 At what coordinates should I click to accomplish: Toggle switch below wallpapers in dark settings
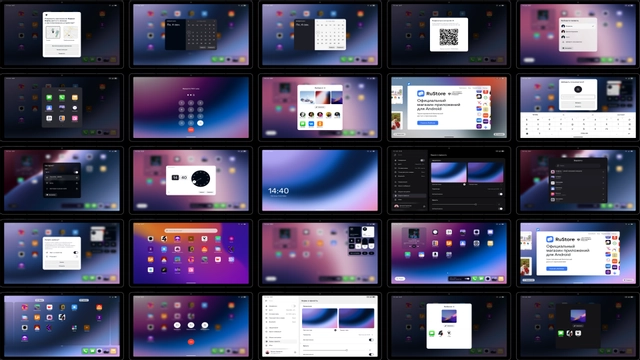(500, 194)
